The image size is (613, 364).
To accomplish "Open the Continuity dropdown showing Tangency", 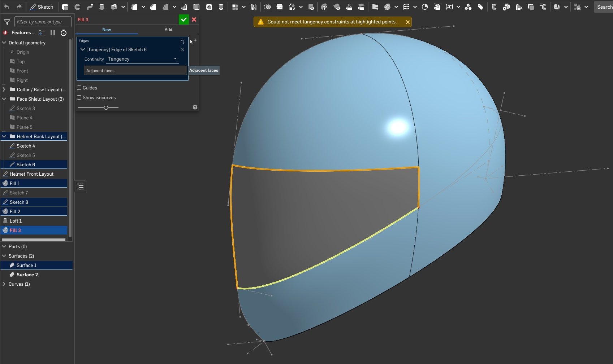I will coord(142,58).
